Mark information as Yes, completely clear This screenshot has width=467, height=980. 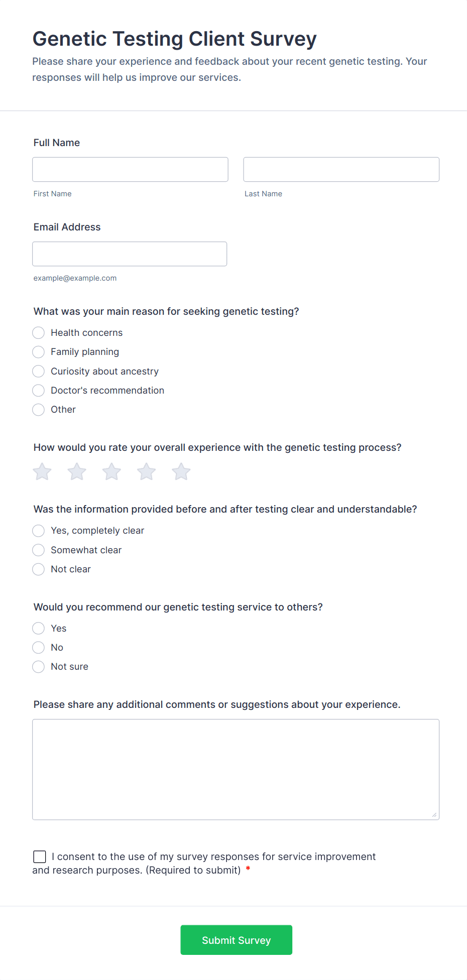(39, 531)
